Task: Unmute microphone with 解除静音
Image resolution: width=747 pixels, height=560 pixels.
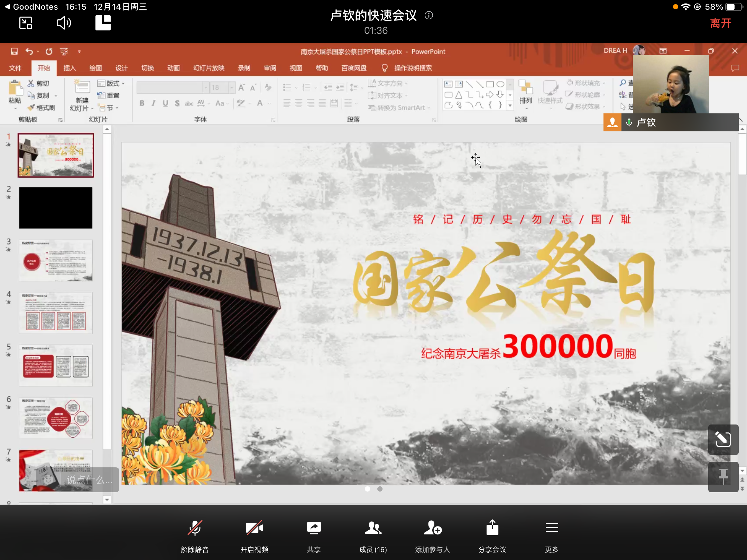Action: 195,535
